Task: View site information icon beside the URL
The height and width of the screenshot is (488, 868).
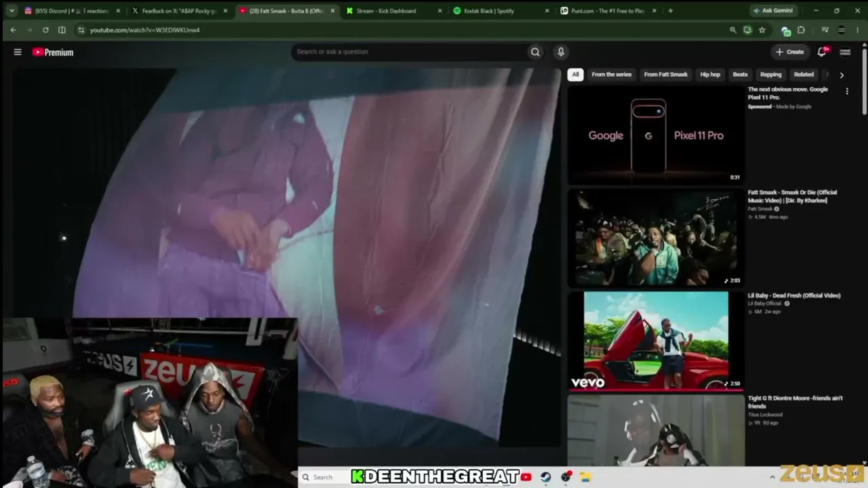Action: point(81,30)
